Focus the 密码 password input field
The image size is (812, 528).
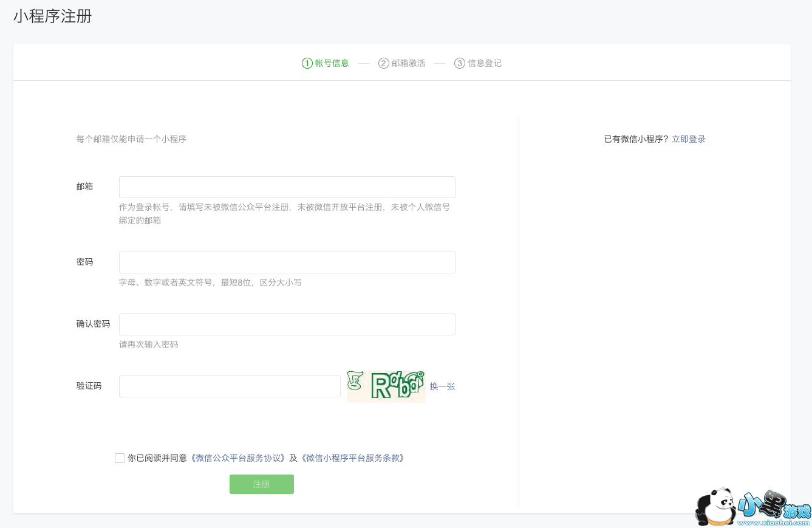coord(287,262)
